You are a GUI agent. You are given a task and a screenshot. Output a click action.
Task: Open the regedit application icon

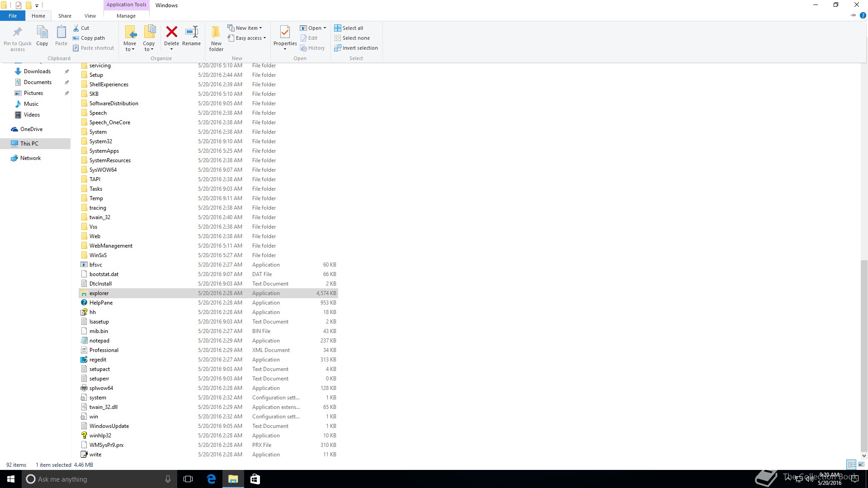click(84, 360)
